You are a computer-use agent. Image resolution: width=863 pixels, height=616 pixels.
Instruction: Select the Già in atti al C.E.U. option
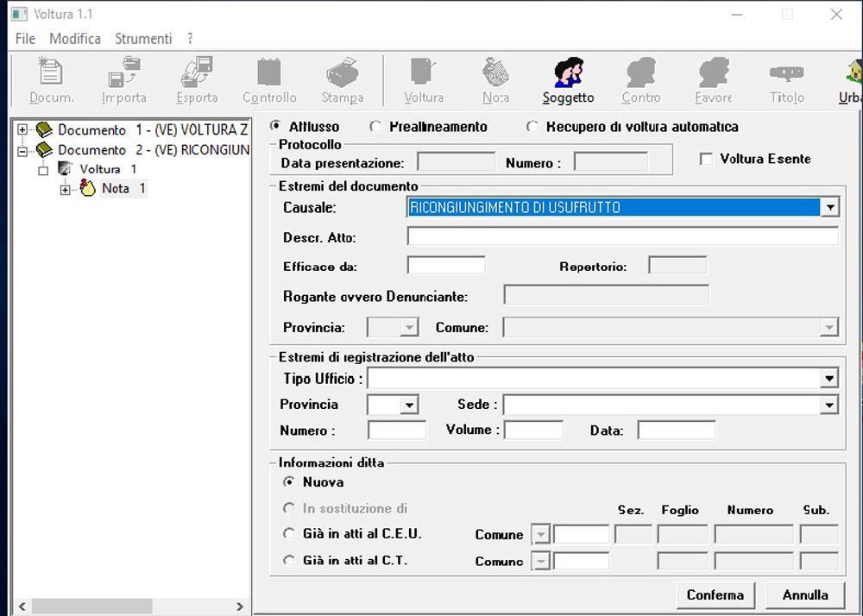coord(289,533)
